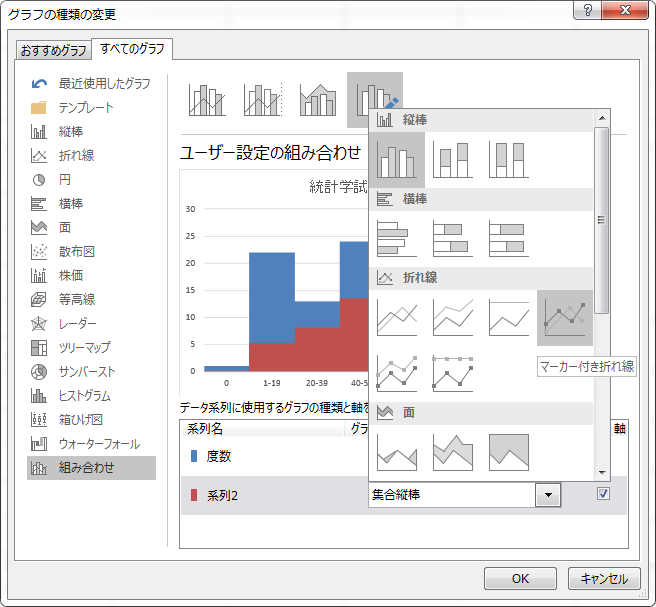Pick stacked area-clustered column combo preset

tap(318, 100)
